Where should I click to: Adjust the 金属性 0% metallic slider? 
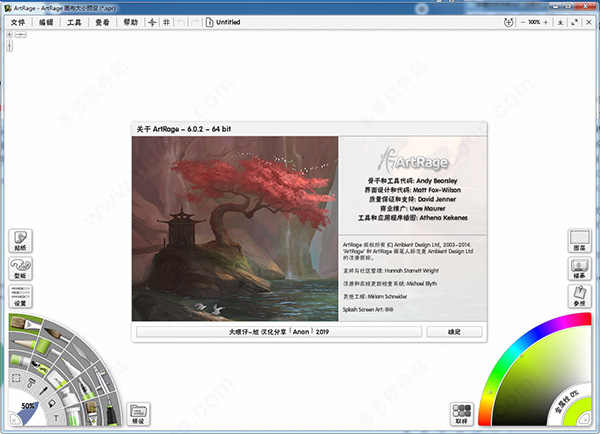pyautogui.click(x=568, y=403)
